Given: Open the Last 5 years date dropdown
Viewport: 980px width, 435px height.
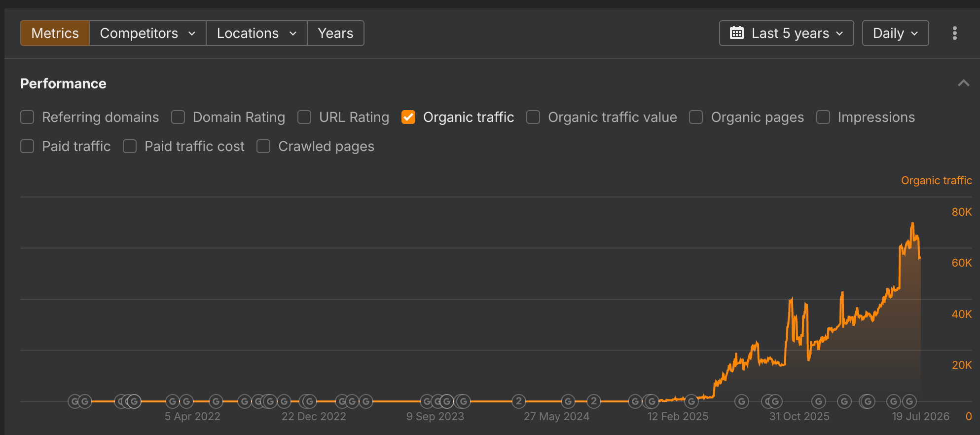Looking at the screenshot, I should tap(787, 33).
